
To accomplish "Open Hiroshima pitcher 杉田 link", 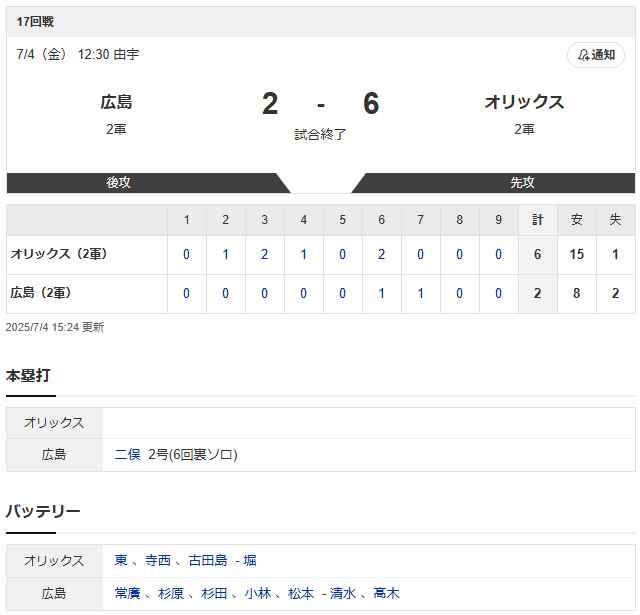I will (x=214, y=593).
